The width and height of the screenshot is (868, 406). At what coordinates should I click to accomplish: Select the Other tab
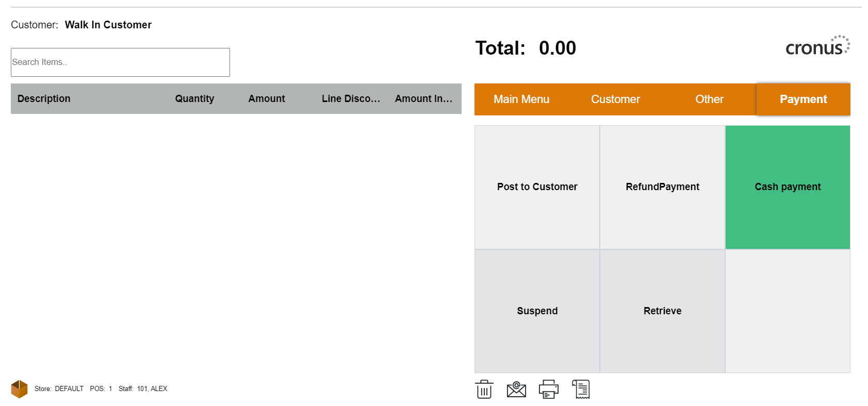(709, 99)
